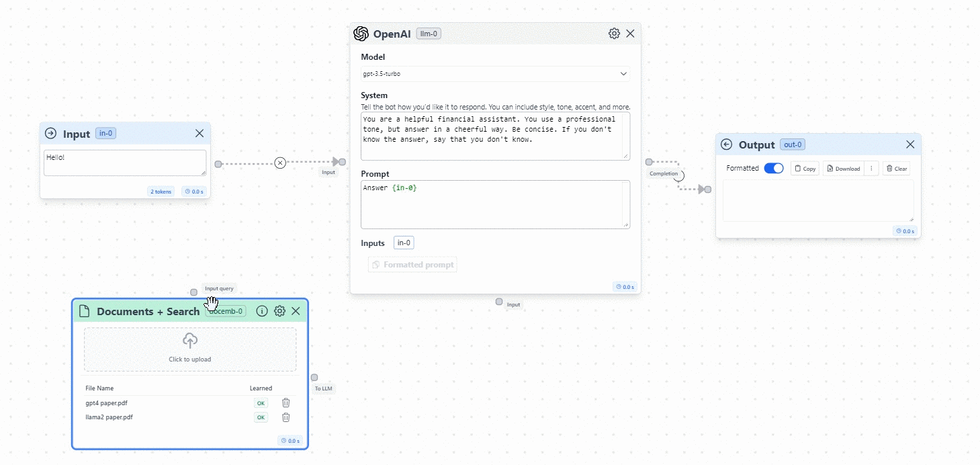The height and width of the screenshot is (465, 980).
Task: Click the Completion connector on OpenAI node
Action: click(649, 162)
